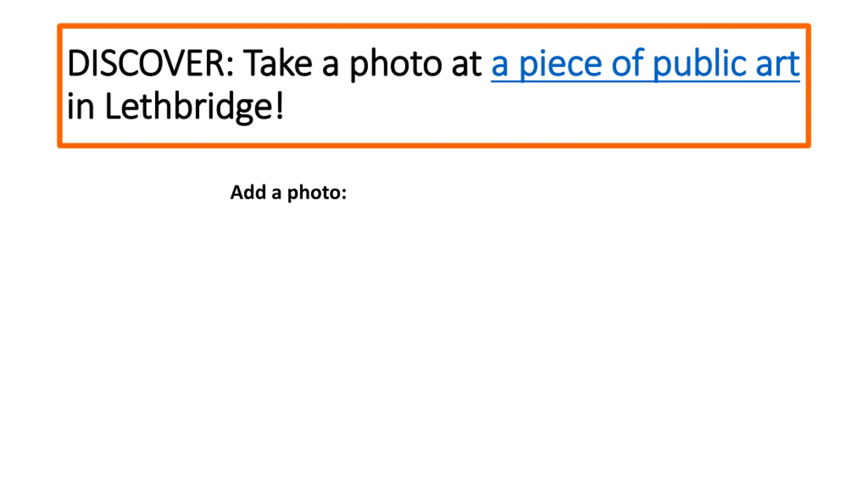Click the blank photo area beneath 'Add a photo:'
The image size is (868, 488).
434,339
